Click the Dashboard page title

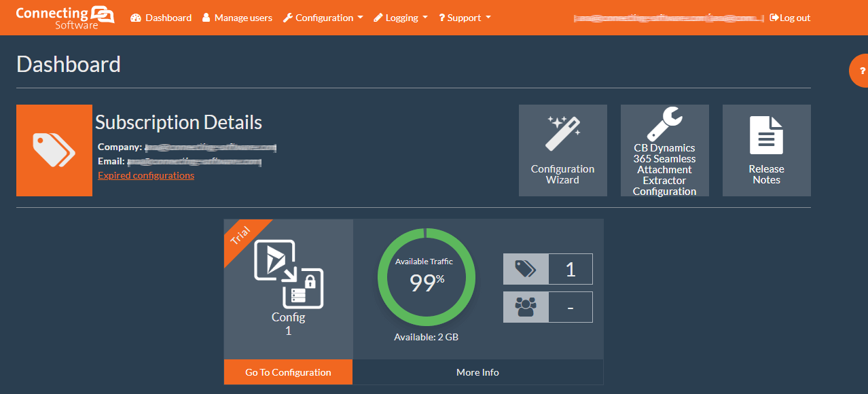69,64
